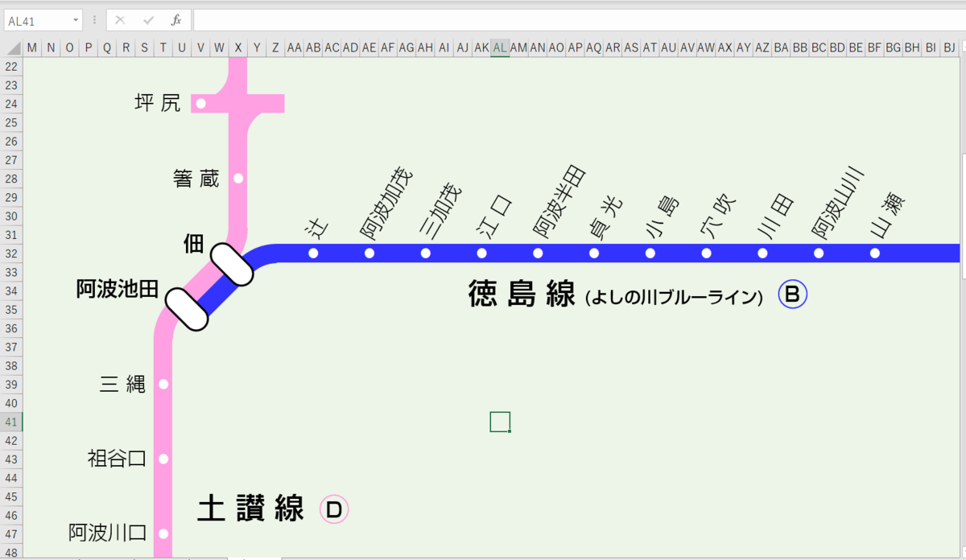
Task: Click the 三加茂 station label
Action: click(x=440, y=211)
